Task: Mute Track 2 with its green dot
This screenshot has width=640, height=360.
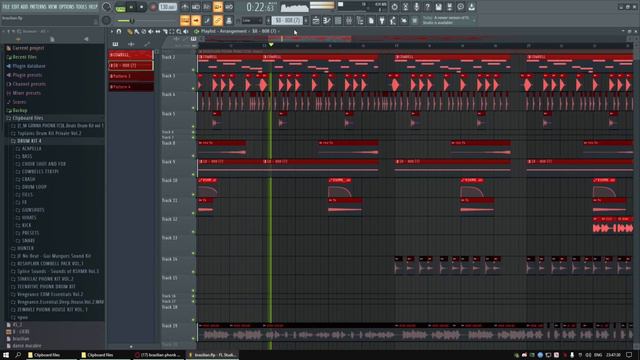Action: (193, 70)
